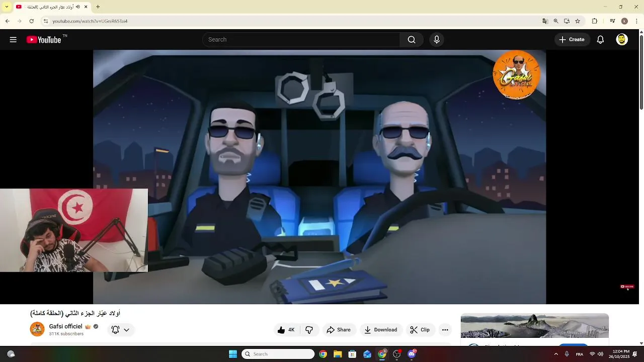
Task: Open more actions three-dot menu
Action: [x=445, y=330]
